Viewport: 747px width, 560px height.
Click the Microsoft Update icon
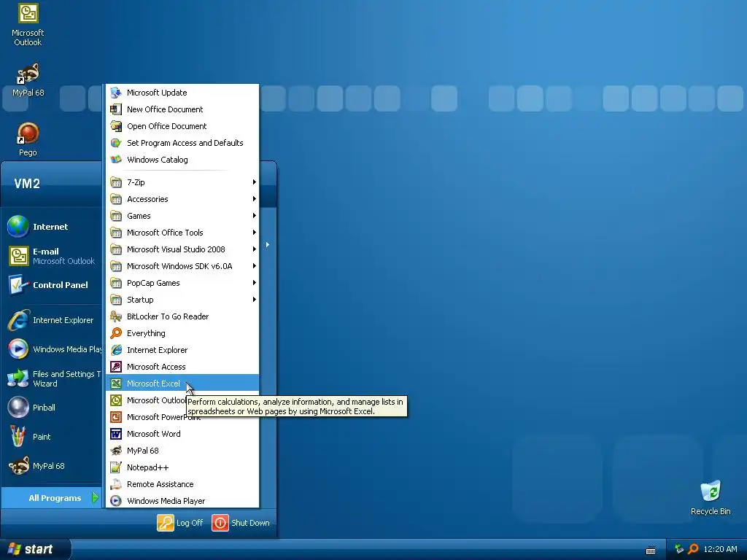(116, 93)
